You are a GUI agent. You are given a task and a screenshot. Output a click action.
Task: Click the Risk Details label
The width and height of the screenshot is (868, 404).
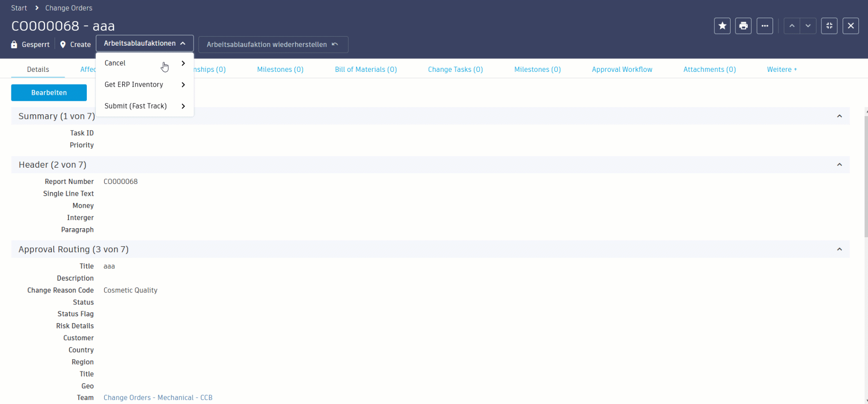75,326
